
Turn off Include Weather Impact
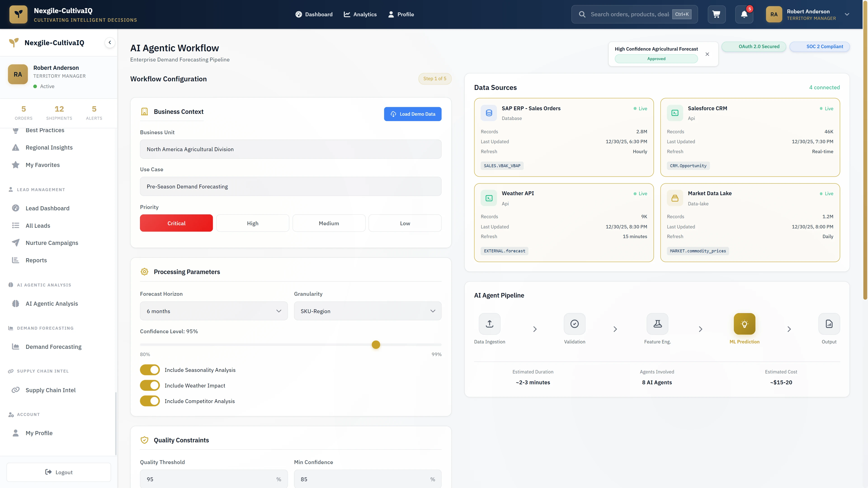tap(150, 385)
